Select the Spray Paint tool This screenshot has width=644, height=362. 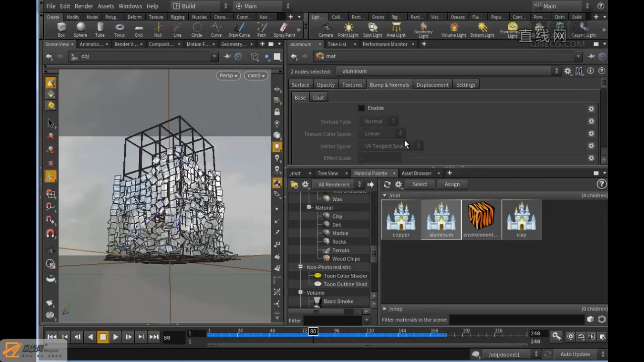tap(284, 30)
